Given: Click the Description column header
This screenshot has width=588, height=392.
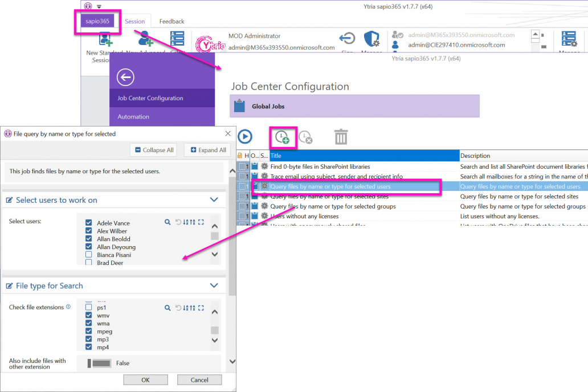Looking at the screenshot, I should [524, 156].
